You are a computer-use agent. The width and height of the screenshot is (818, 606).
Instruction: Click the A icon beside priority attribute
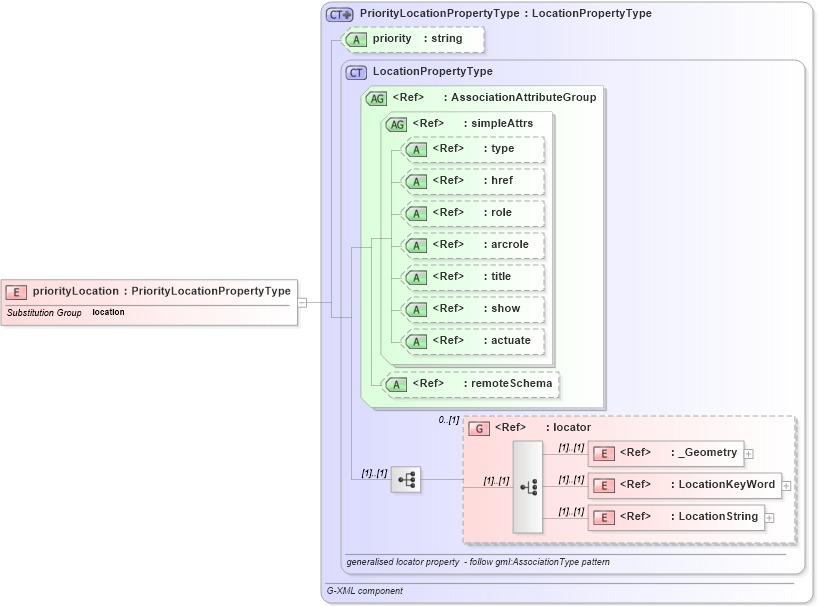(x=355, y=39)
